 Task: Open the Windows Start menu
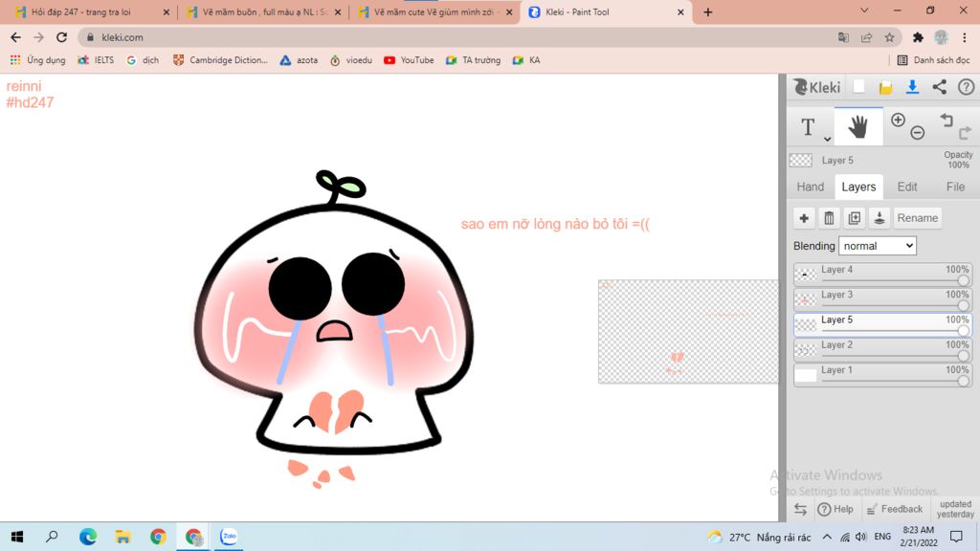point(17,537)
